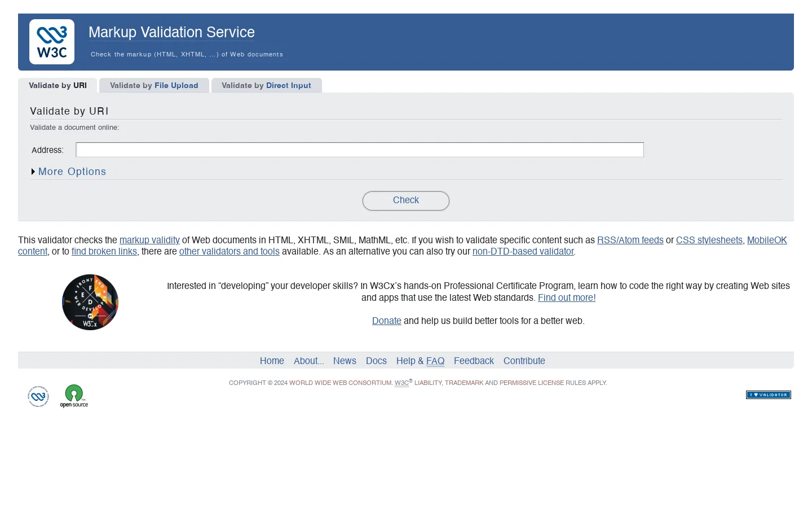Open About... in the footer menu
The height and width of the screenshot is (508, 812).
pyautogui.click(x=309, y=361)
